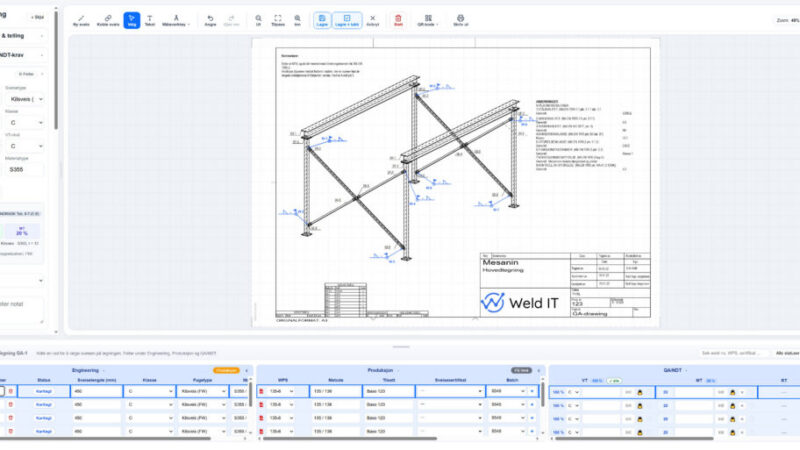
Task: Select the Koble sveis link tool
Action: [108, 20]
